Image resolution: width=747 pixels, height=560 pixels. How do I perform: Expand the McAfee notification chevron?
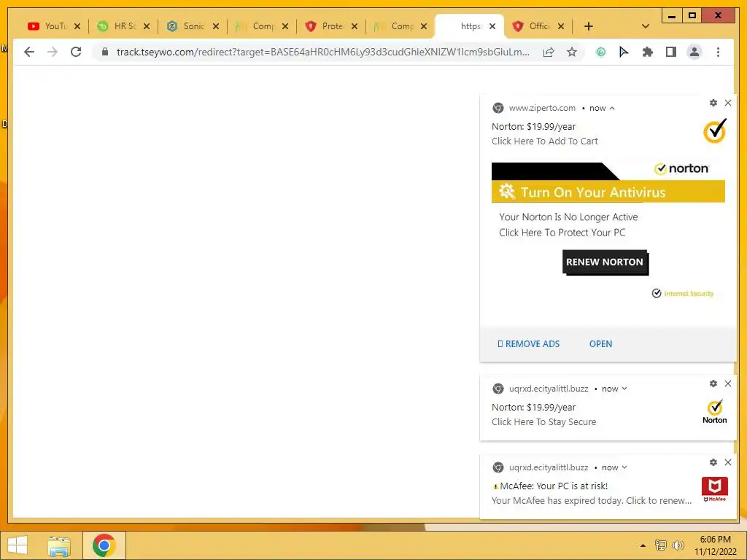click(624, 467)
